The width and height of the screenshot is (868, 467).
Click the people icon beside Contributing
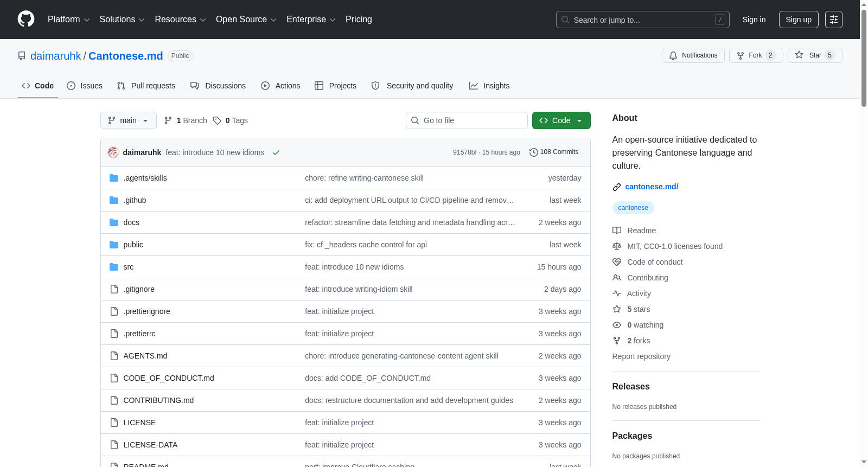[x=617, y=278]
